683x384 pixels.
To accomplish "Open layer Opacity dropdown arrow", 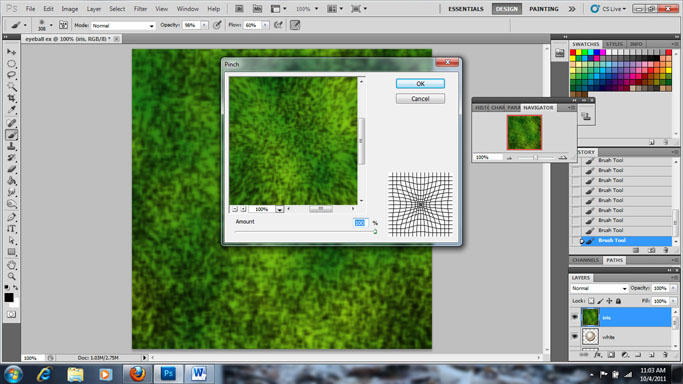I will (x=673, y=288).
